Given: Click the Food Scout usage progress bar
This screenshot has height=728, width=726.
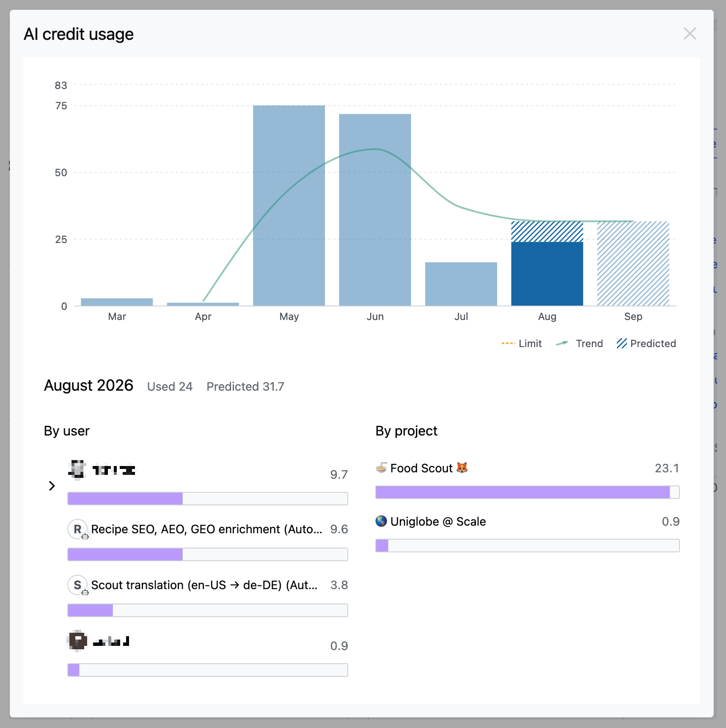Looking at the screenshot, I should pos(528,492).
